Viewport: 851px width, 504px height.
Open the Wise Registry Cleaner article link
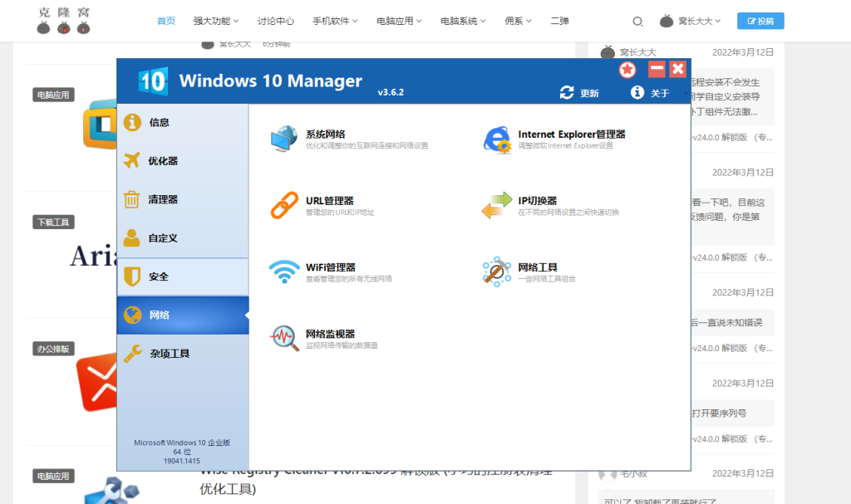pyautogui.click(x=376, y=480)
